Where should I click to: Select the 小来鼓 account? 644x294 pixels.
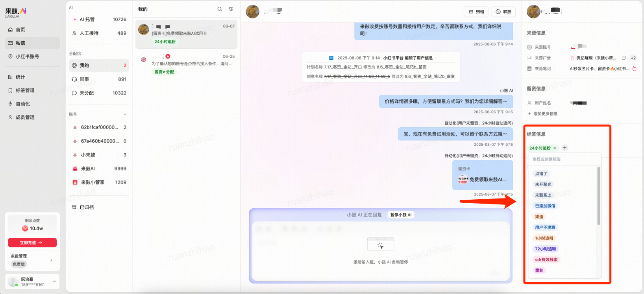[x=99, y=155]
